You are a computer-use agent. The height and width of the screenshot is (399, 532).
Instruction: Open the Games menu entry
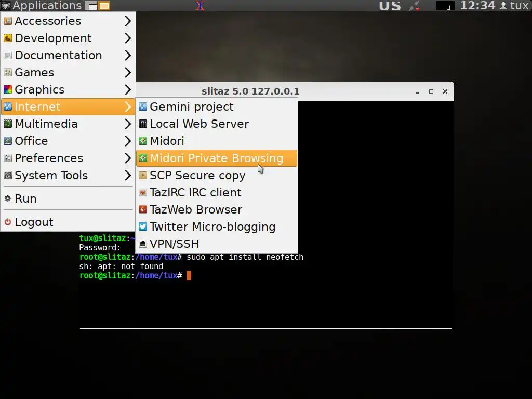click(68, 72)
